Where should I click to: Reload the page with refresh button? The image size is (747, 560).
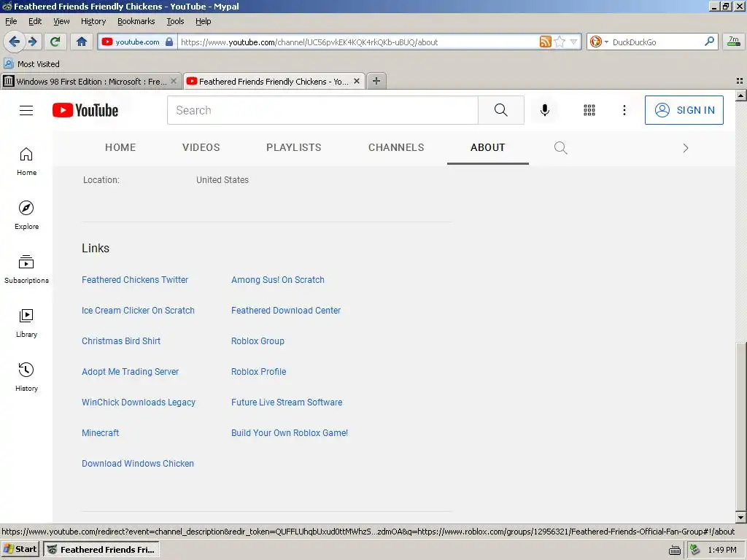pyautogui.click(x=55, y=42)
